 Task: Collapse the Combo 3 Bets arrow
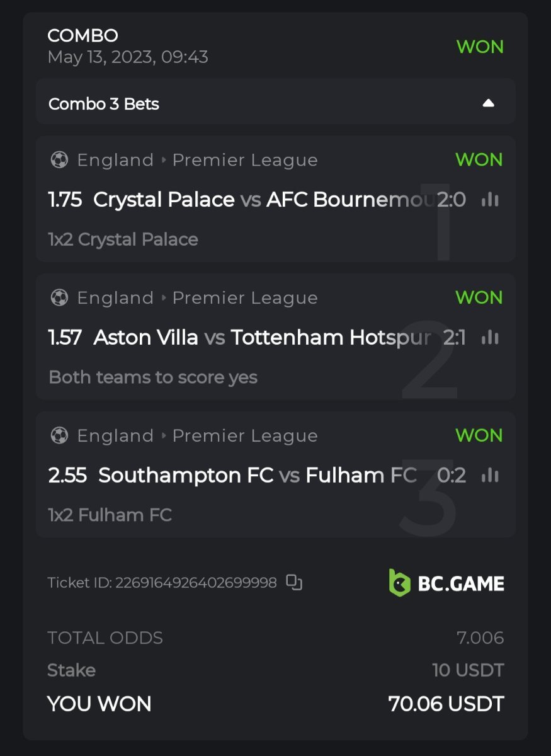point(488,103)
